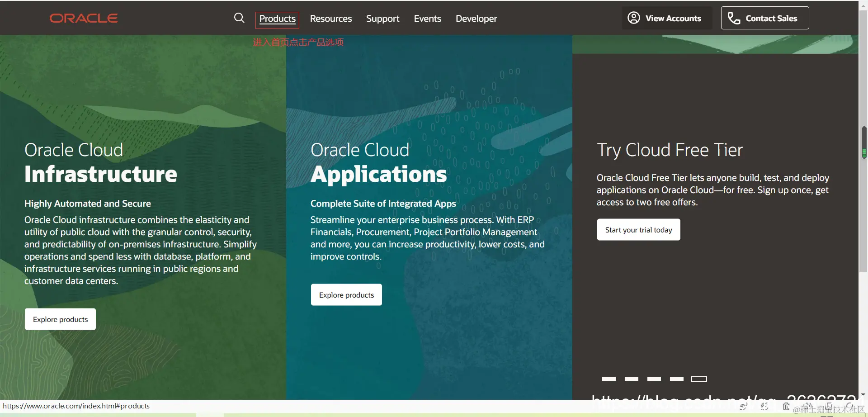
Task: Select the first carousel slide indicator
Action: 609,379
